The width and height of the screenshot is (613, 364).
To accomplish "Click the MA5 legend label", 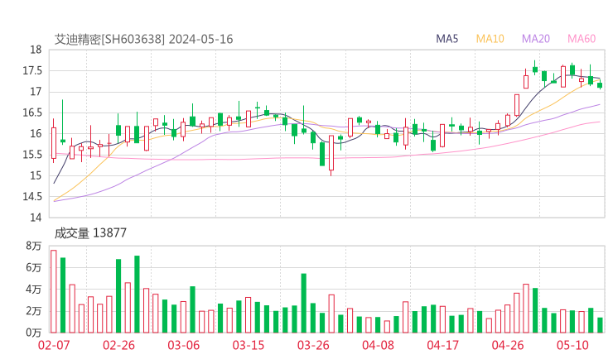I will 446,39.
